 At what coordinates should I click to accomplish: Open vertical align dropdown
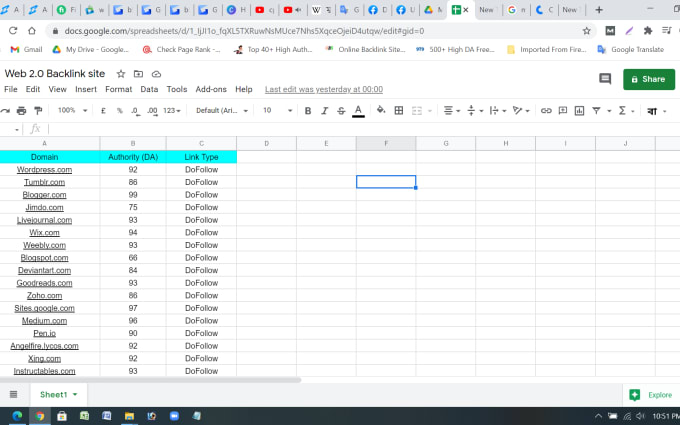pos(475,111)
